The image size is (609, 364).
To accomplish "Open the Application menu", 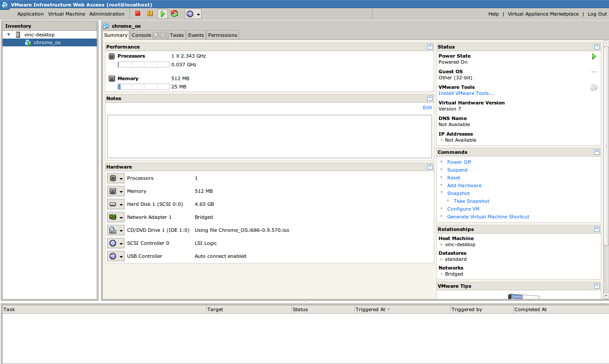I will click(30, 14).
